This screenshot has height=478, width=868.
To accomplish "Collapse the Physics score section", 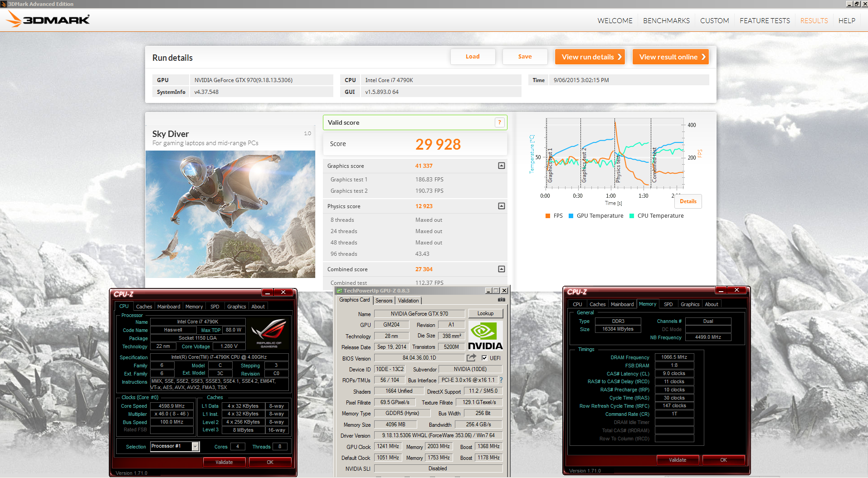I will click(501, 206).
